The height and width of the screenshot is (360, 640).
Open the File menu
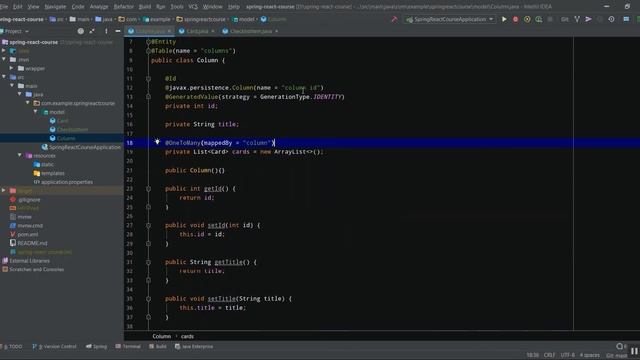4,7
